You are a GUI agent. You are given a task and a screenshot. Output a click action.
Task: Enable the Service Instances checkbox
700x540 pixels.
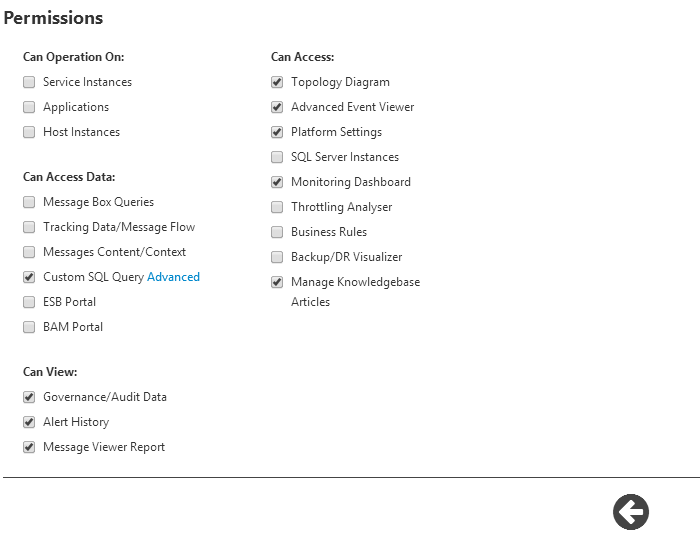[x=29, y=82]
